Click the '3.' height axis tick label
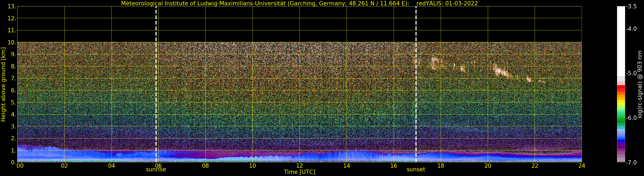Viewport: 644px width, 176px height. click(x=13, y=126)
